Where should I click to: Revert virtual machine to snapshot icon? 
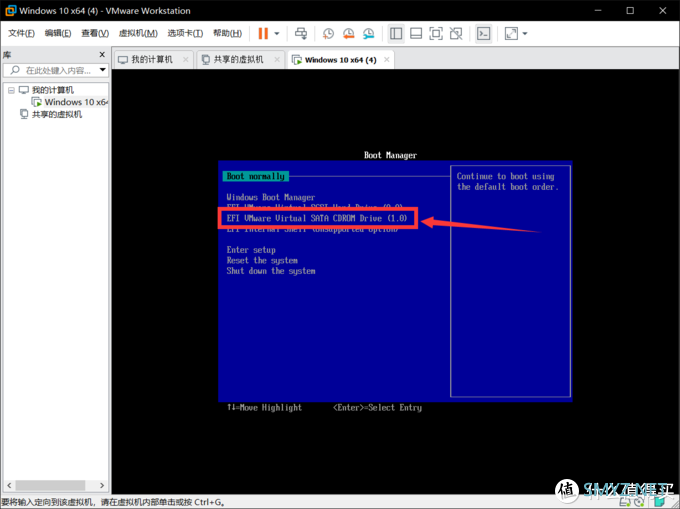coord(348,33)
